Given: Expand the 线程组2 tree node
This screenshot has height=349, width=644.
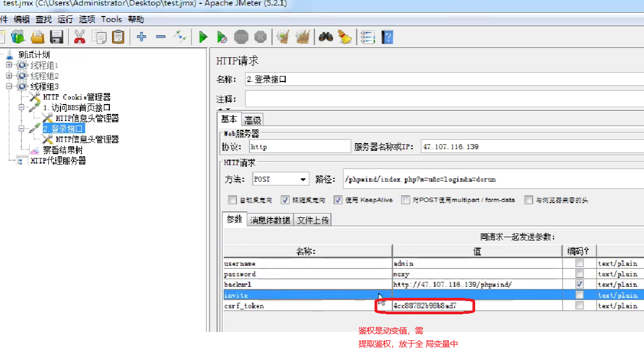Looking at the screenshot, I should tap(9, 75).
